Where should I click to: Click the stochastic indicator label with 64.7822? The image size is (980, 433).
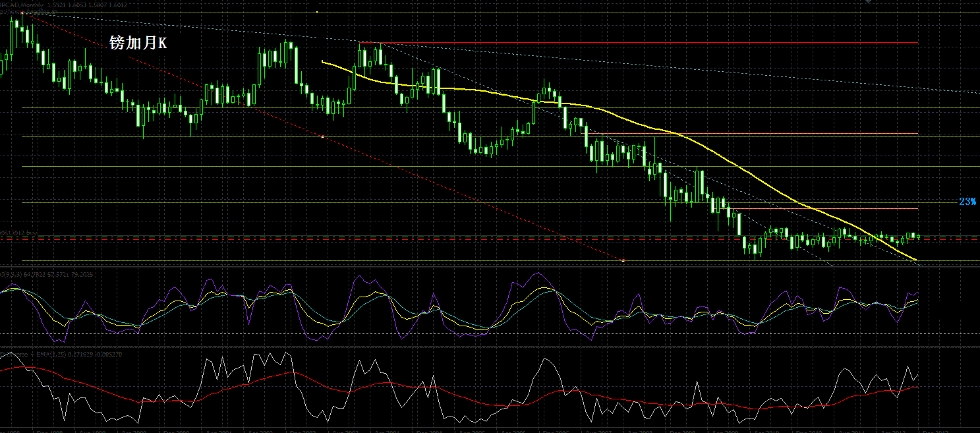pos(46,273)
